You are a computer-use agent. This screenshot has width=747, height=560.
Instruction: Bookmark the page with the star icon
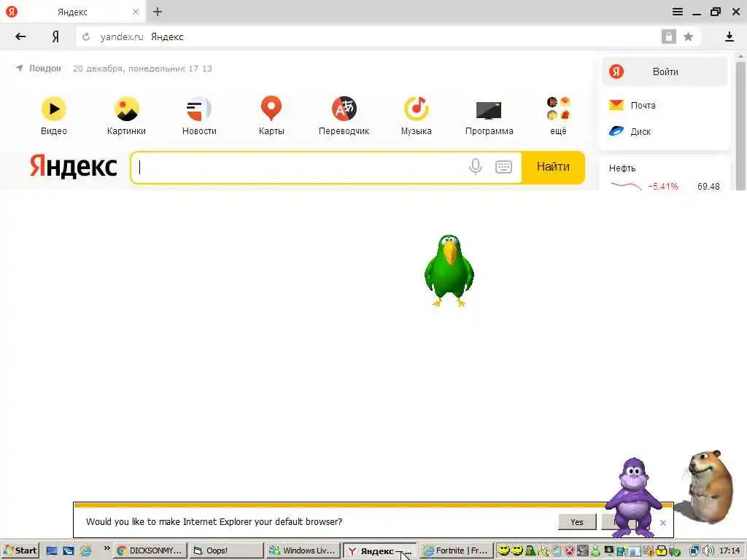(688, 36)
